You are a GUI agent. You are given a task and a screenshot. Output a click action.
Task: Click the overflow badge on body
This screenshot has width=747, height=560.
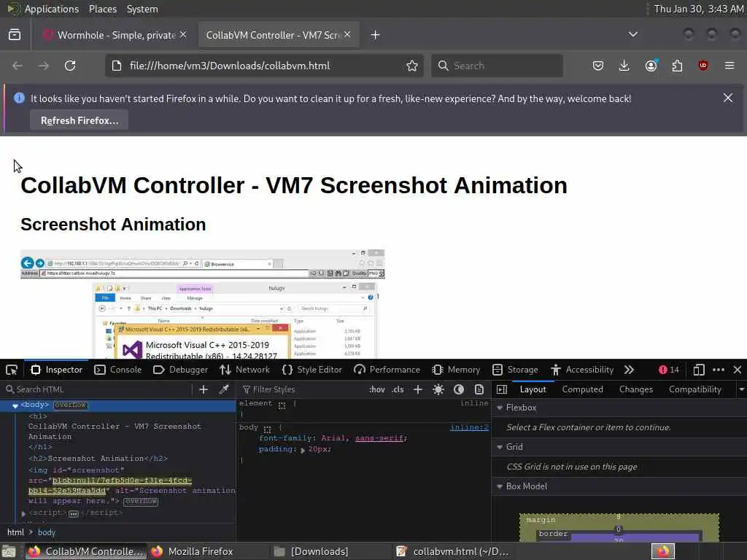(x=71, y=405)
